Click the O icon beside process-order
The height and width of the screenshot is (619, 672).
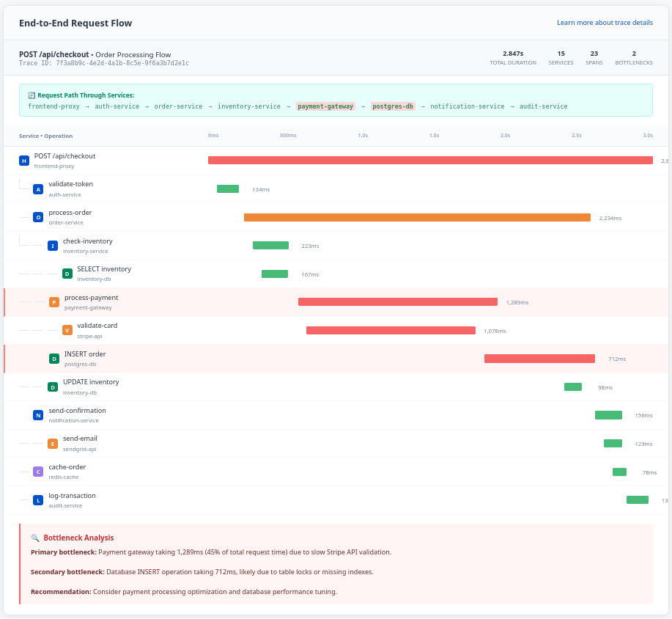click(x=38, y=217)
